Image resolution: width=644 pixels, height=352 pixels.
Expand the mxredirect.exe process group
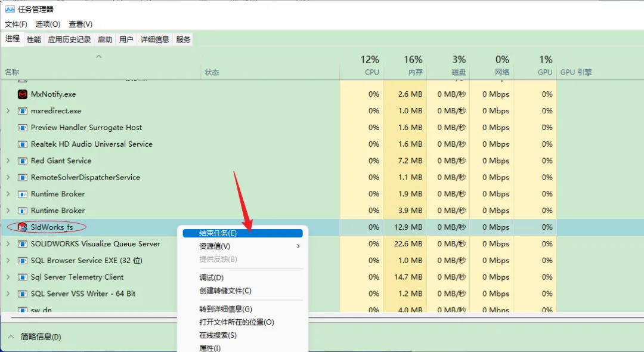tap(8, 111)
